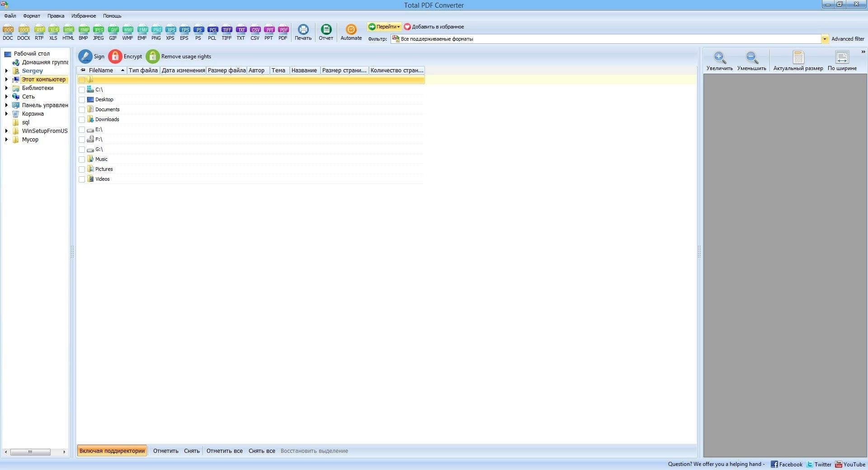Expand the Панель управления node
The width and height of the screenshot is (868, 470).
[x=6, y=105]
